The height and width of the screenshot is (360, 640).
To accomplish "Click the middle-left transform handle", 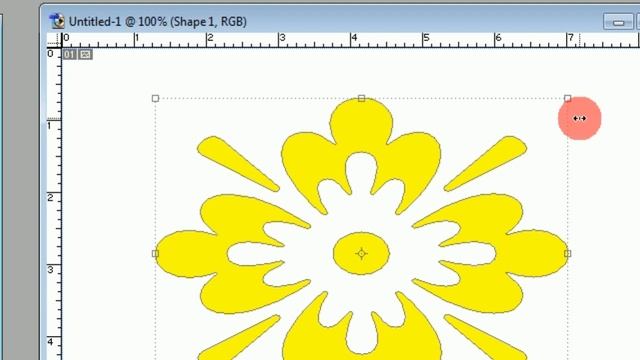I will [x=155, y=253].
